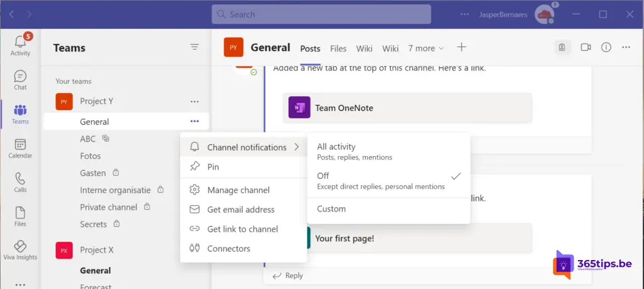Click the Project Y team avatar
The height and width of the screenshot is (289, 644).
pos(64,101)
